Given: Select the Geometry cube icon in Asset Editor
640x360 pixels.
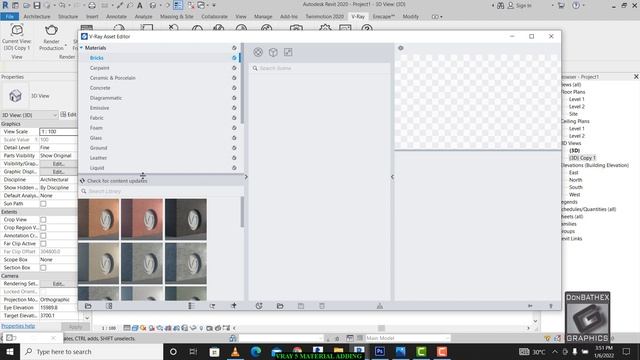Looking at the screenshot, I should pos(273,52).
